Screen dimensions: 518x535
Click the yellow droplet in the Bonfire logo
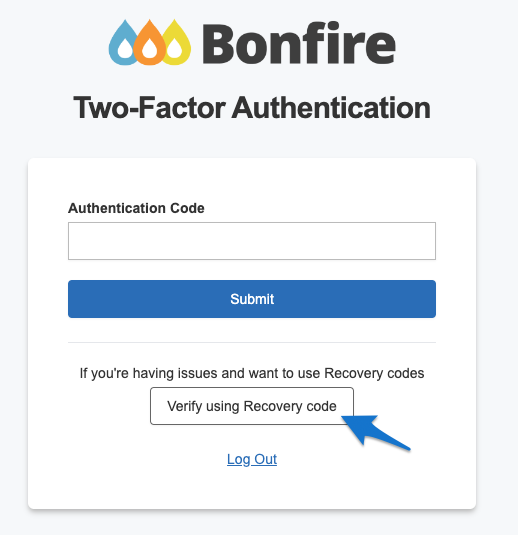point(175,43)
